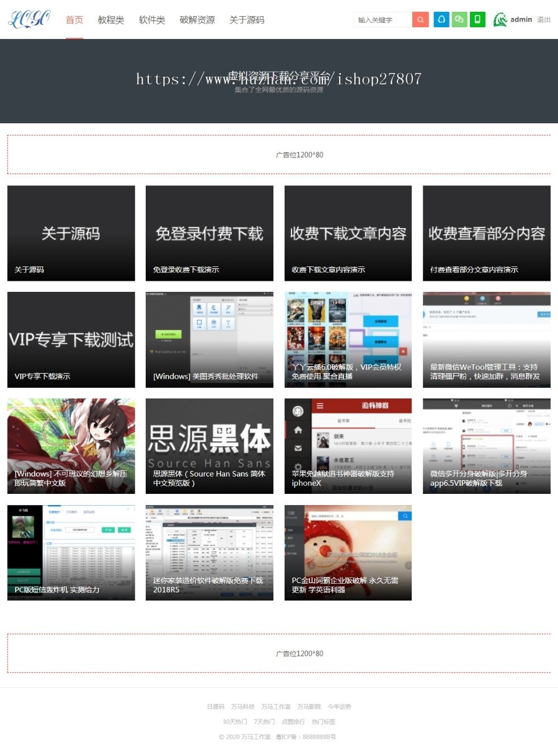558x756 pixels.
Task: Open the 关于源码 navigation item
Action: [247, 20]
